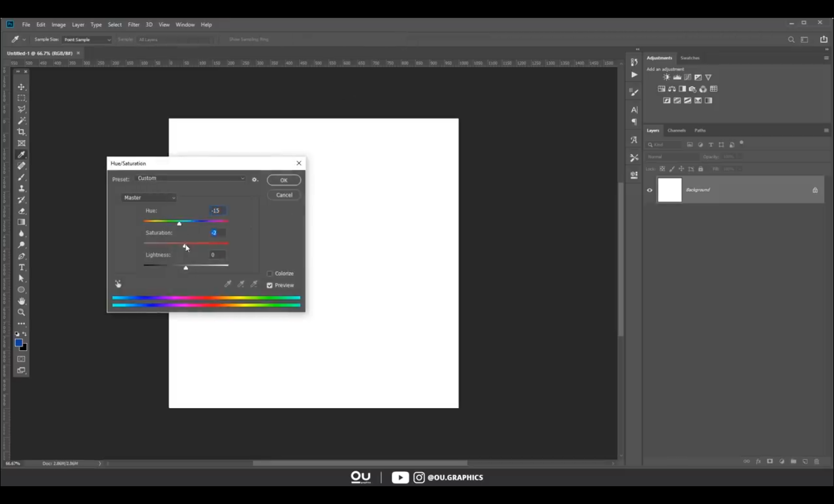
Task: Open the Filter menu
Action: pos(134,25)
